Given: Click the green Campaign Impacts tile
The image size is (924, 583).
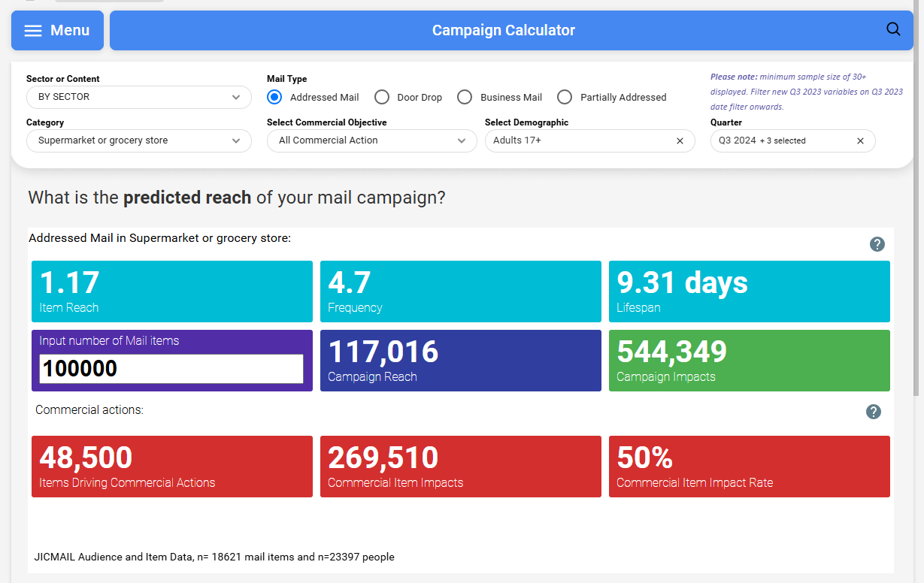Looking at the screenshot, I should [749, 361].
